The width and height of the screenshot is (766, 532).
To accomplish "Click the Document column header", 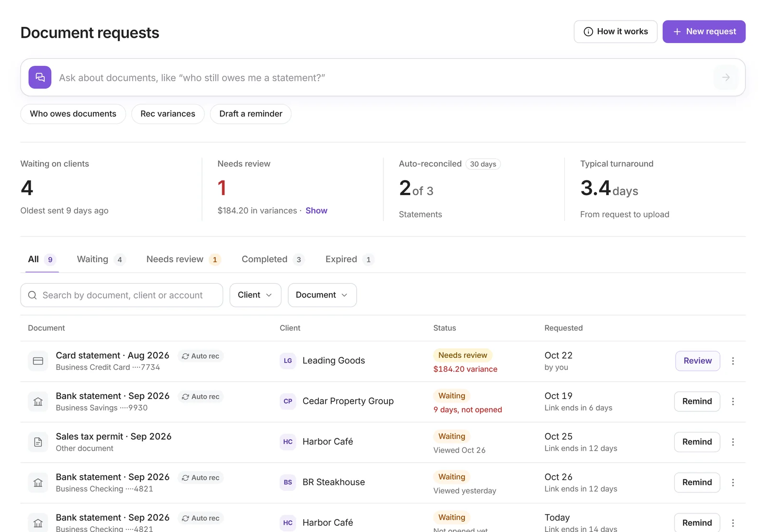I will point(46,328).
